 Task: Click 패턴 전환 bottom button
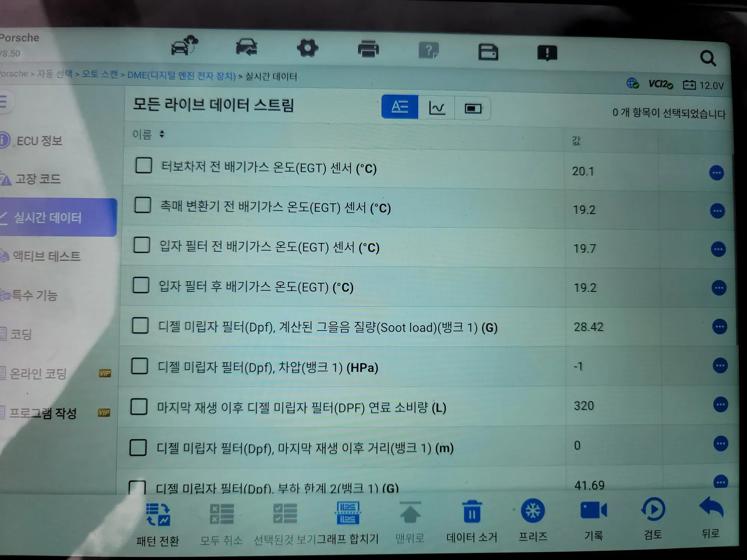(x=158, y=525)
